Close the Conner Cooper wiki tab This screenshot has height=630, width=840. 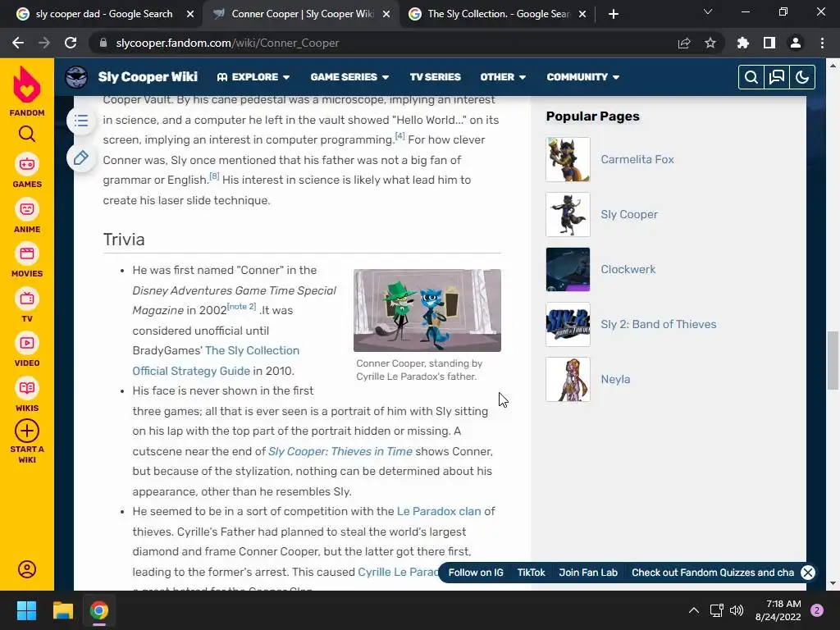pyautogui.click(x=386, y=14)
